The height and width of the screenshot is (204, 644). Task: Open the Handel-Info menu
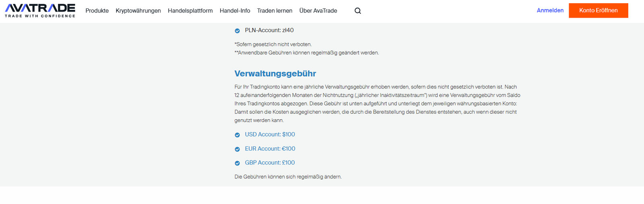(235, 11)
